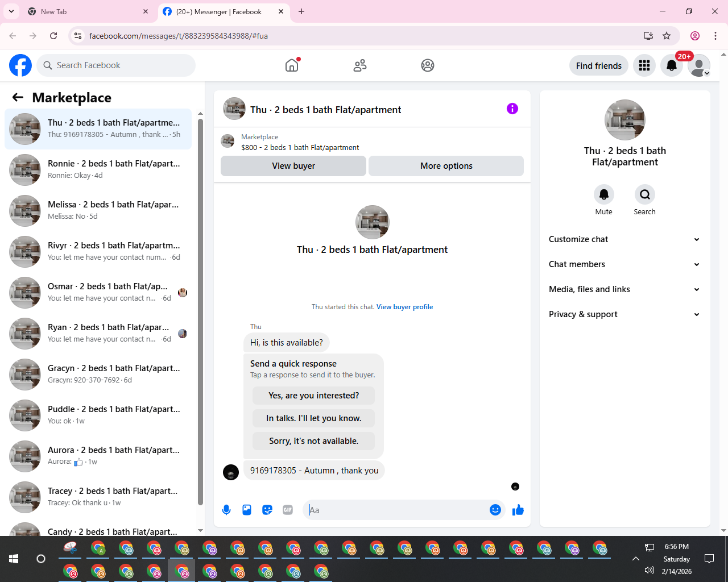Open Chrome tab search dropdown

pos(11,11)
